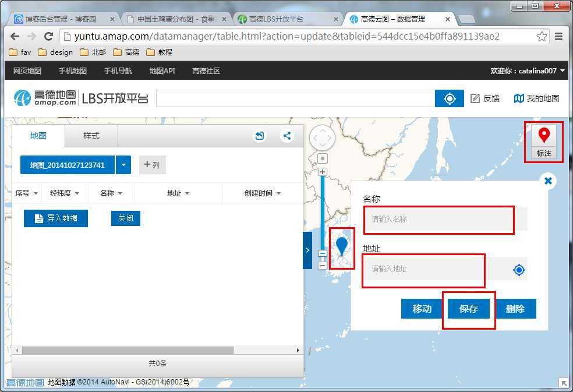
Task: Open 地图API in the top nav
Action: [162, 71]
